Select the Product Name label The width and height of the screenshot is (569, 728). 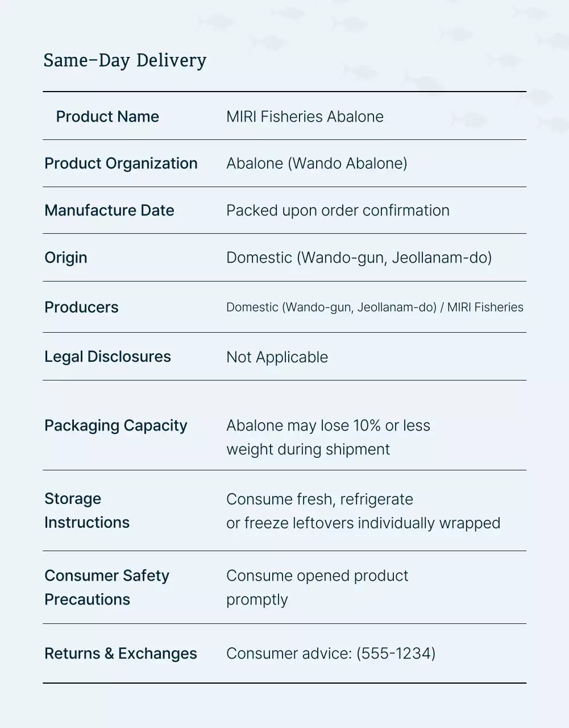pyautogui.click(x=107, y=117)
